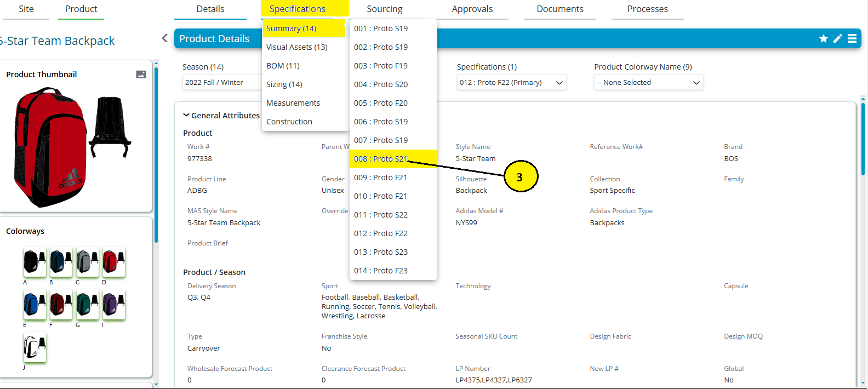The image size is (868, 389).
Task: Click the Unisex gender value
Action: point(333,191)
